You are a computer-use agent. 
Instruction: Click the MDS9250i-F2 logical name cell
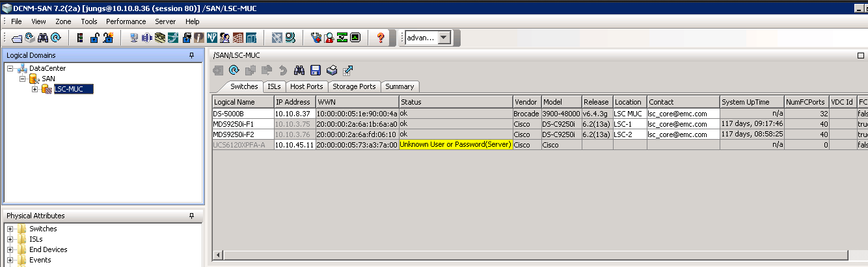coord(243,134)
